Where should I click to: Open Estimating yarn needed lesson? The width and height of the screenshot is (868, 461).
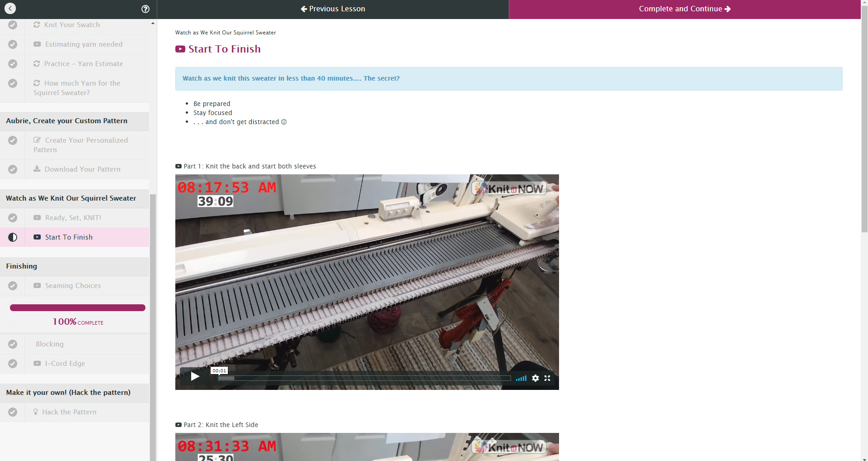coord(84,44)
